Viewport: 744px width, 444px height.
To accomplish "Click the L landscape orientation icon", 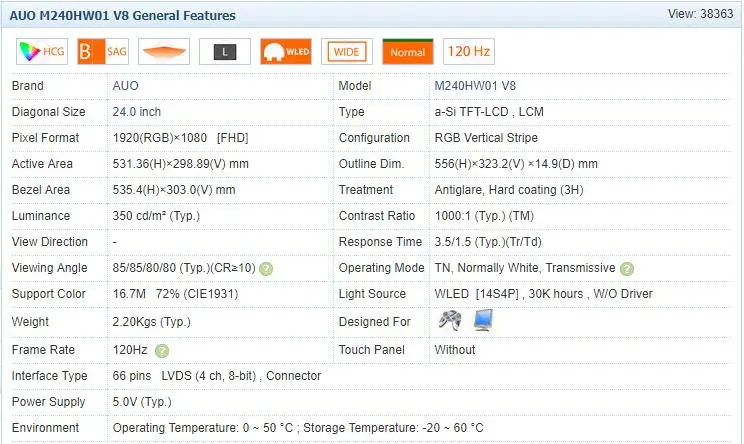I will pyautogui.click(x=225, y=51).
